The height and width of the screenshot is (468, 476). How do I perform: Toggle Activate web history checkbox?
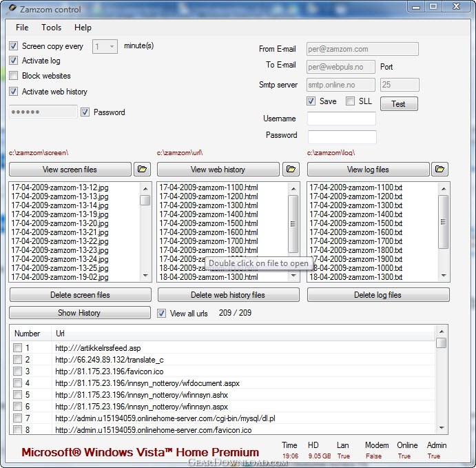pos(13,91)
